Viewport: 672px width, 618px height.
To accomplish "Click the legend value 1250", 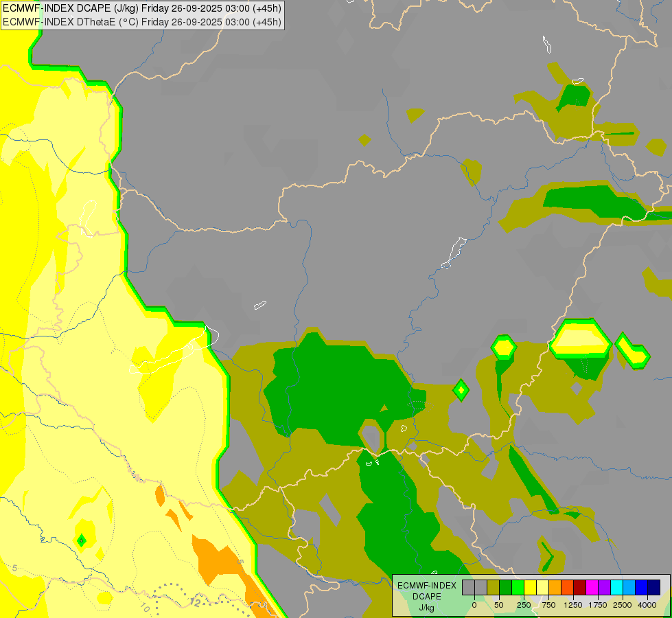I will click(572, 605).
